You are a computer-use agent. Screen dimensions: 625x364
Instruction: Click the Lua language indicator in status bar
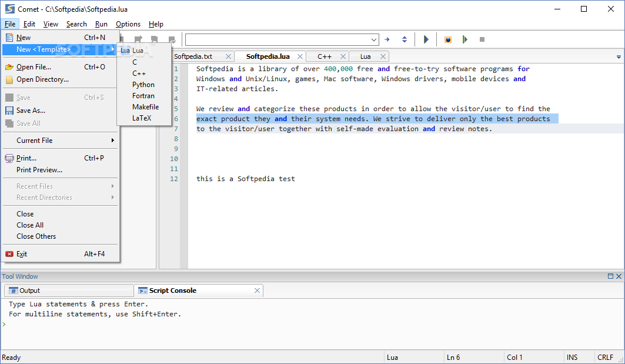(392, 358)
